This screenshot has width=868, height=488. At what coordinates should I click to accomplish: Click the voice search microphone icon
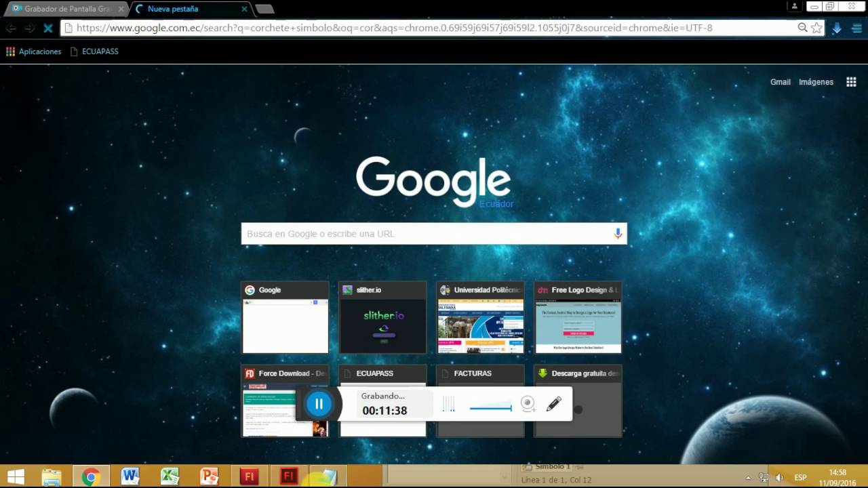(618, 234)
